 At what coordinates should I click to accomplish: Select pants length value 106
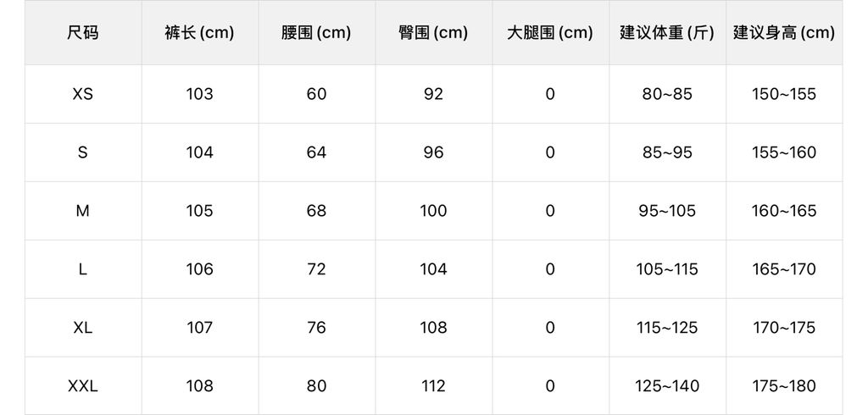200,269
